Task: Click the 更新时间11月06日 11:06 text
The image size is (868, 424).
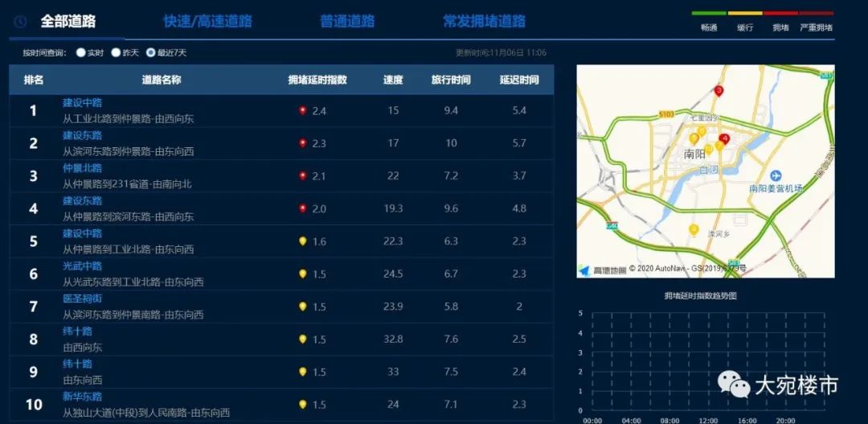Action: pos(501,52)
